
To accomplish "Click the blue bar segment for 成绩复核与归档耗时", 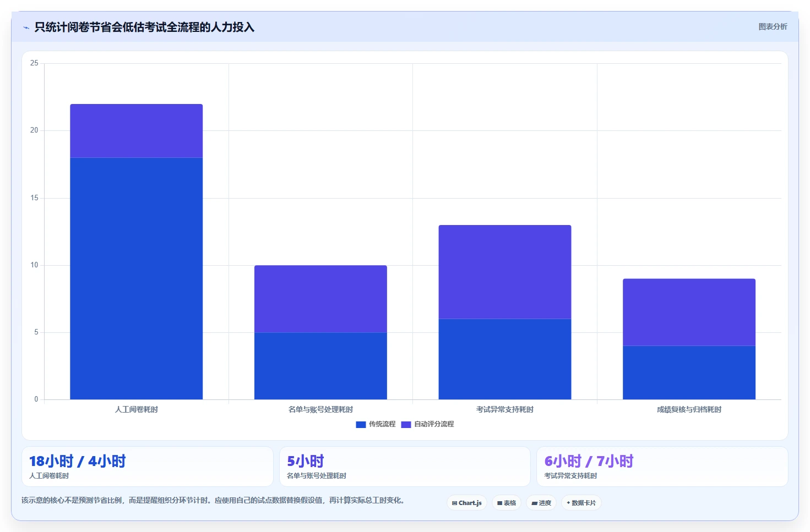I will point(689,372).
